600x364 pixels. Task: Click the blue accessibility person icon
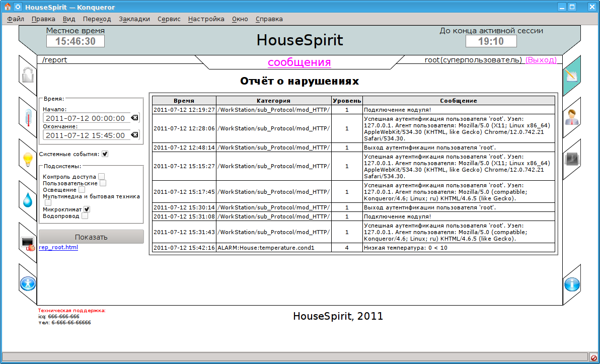click(27, 284)
